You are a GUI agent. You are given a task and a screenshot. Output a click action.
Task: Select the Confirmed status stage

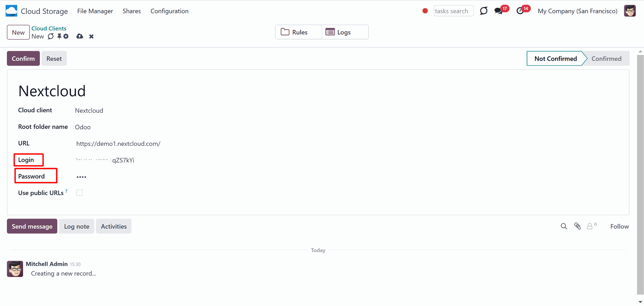606,59
